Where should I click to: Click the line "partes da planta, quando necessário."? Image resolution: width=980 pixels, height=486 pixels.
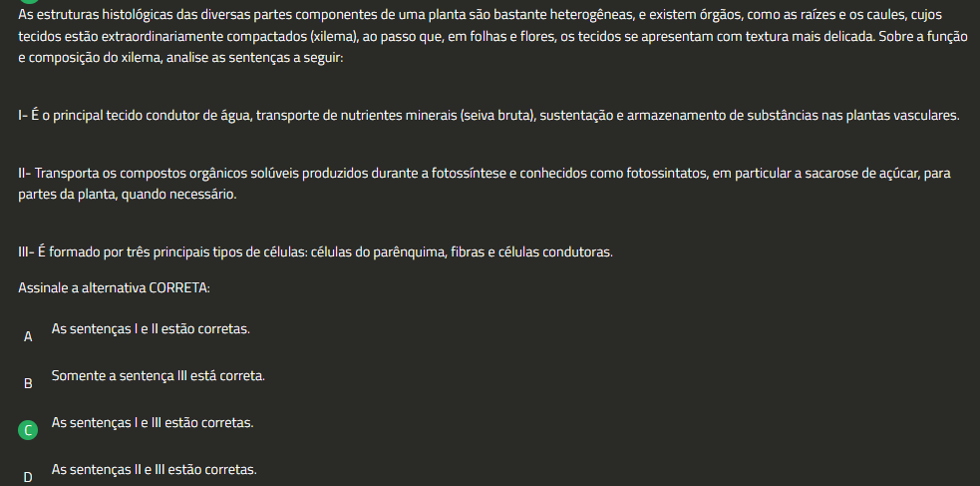coord(128,194)
